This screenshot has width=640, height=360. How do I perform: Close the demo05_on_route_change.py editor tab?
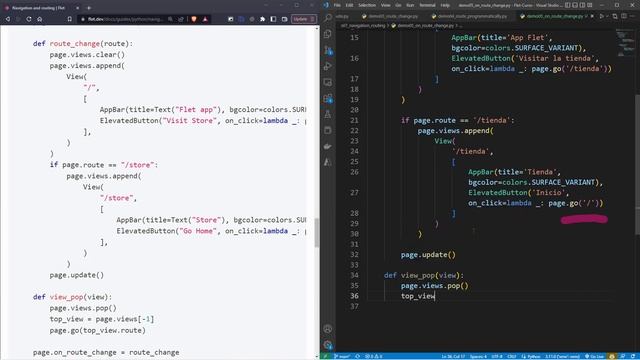coord(592,16)
